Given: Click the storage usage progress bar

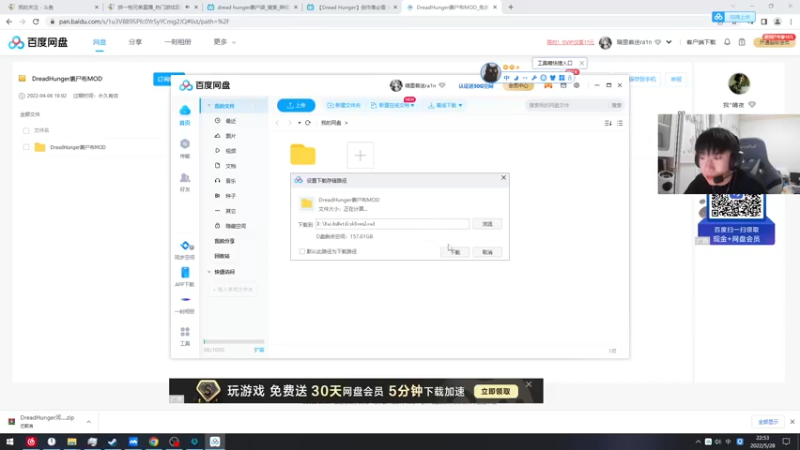Looking at the screenshot, I should click(234, 341).
